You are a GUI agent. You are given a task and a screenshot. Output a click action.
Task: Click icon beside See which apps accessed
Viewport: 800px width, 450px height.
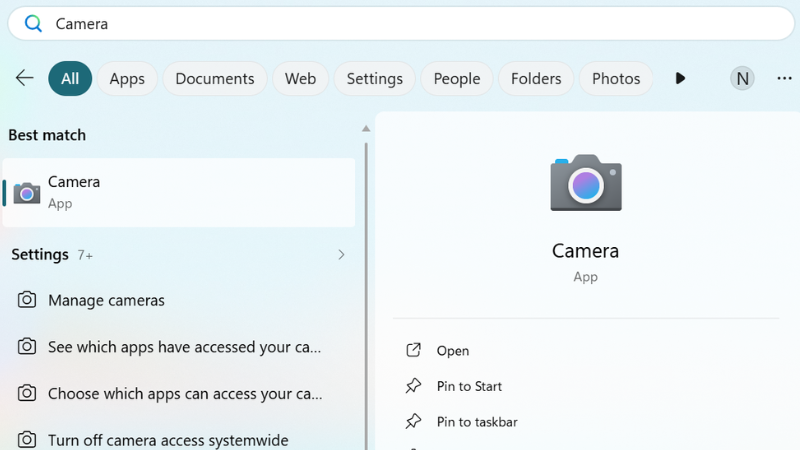click(x=27, y=346)
